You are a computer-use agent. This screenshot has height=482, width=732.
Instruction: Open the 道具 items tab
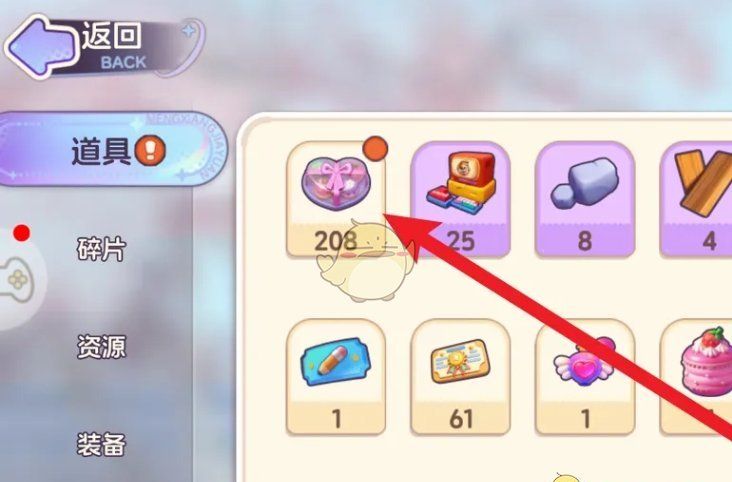(112, 149)
